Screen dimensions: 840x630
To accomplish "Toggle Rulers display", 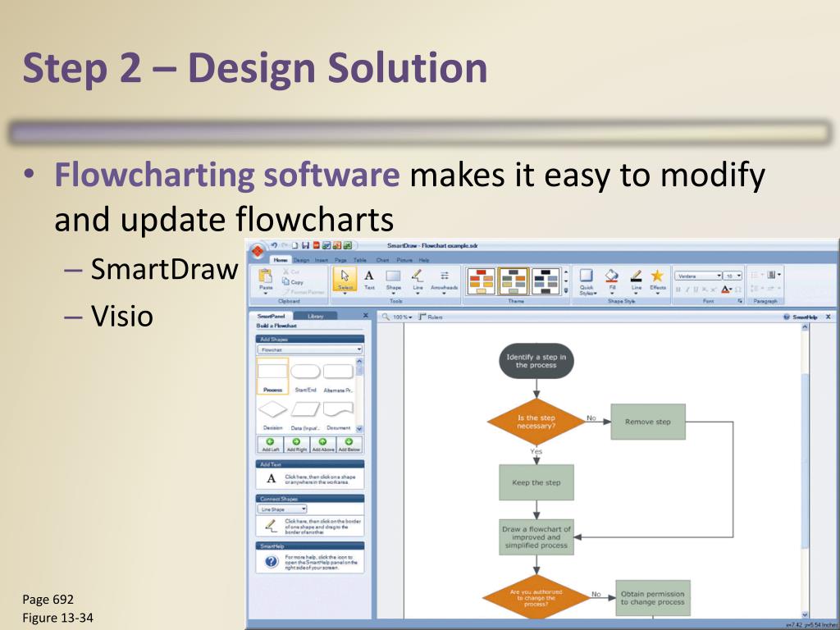I will point(430,317).
